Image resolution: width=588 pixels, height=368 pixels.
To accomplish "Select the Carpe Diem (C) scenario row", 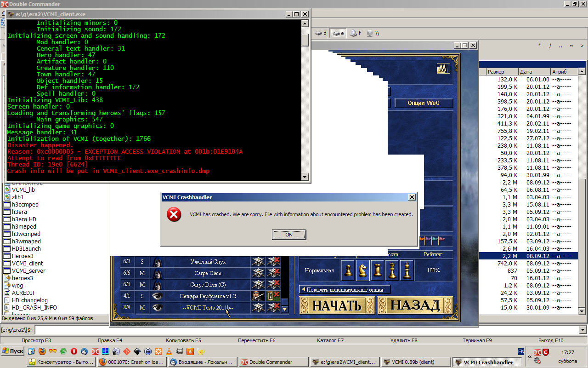I will (208, 285).
